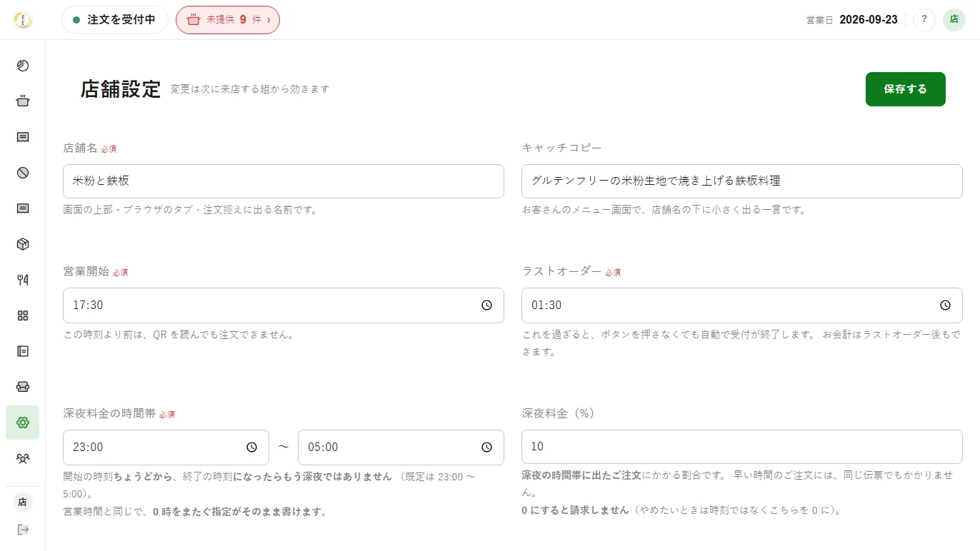980x551 pixels.
Task: Open the list panel page in sidebar
Action: tap(23, 351)
